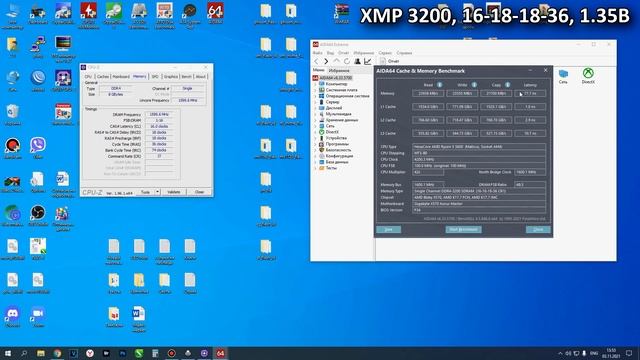Open Отчёт report button in AIDA64 toolbar
640x360 pixels.
coord(389,61)
